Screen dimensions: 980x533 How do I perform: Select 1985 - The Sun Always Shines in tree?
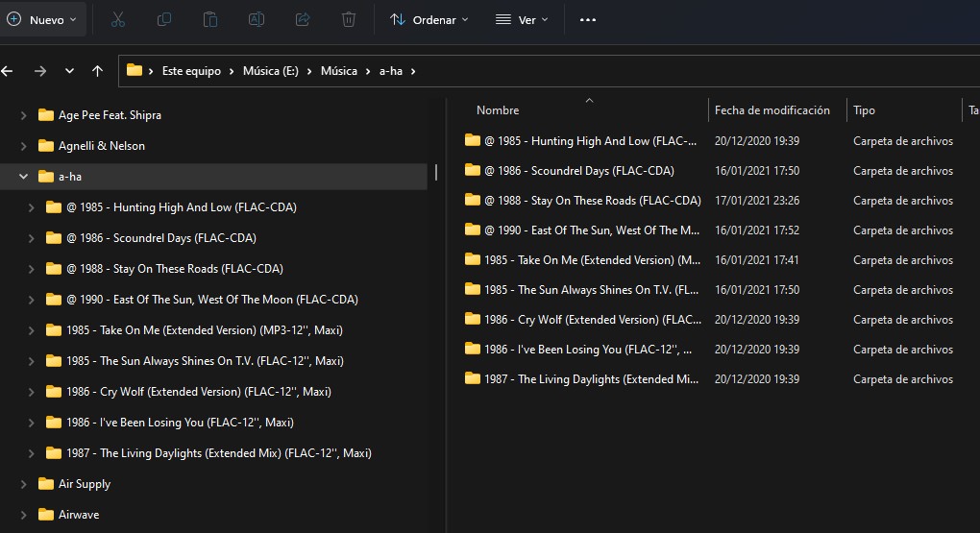pyautogui.click(x=205, y=361)
